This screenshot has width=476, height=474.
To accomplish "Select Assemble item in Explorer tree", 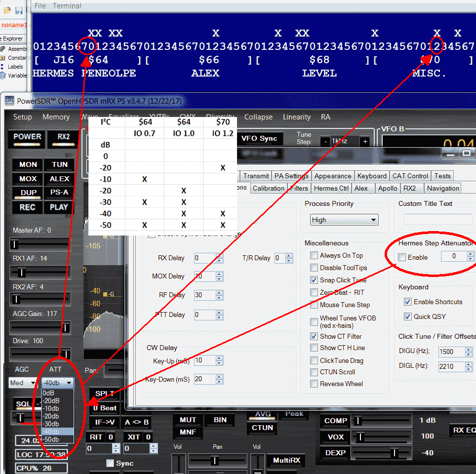I will [x=14, y=48].
